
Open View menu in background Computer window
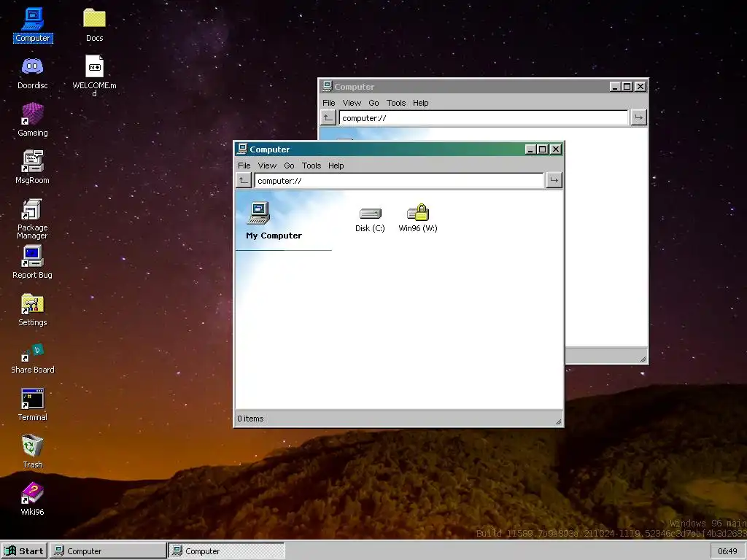[x=352, y=103]
